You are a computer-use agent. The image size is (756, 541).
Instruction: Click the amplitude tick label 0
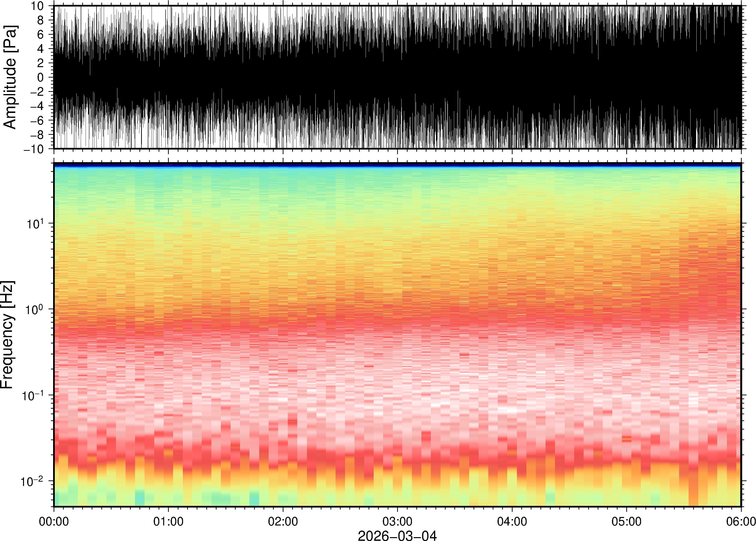(x=41, y=78)
